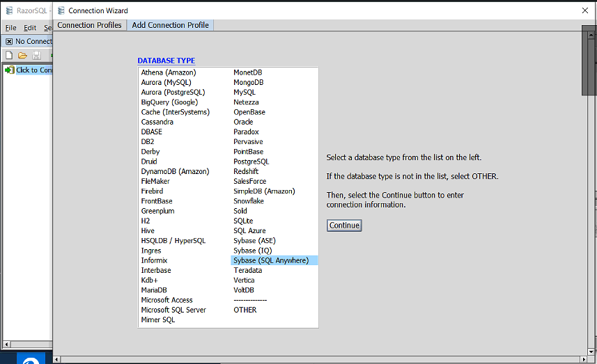Screen dimensions: 597x364
Task: Click the Save disk icon in toolbar
Action: pyautogui.click(x=36, y=55)
